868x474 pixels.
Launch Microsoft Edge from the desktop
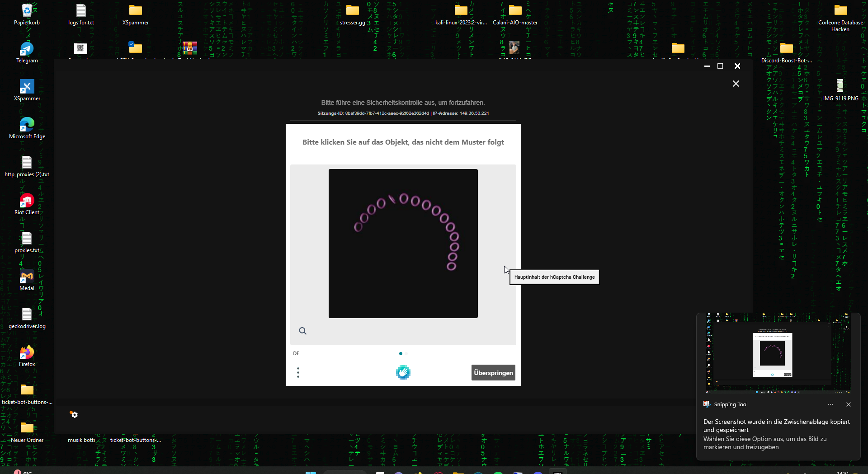click(x=27, y=125)
